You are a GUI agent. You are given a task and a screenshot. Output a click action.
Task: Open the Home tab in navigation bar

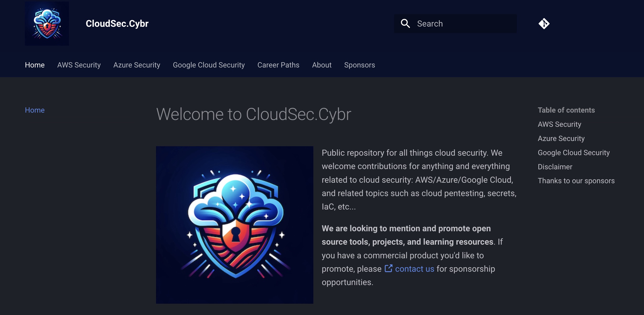pos(35,65)
